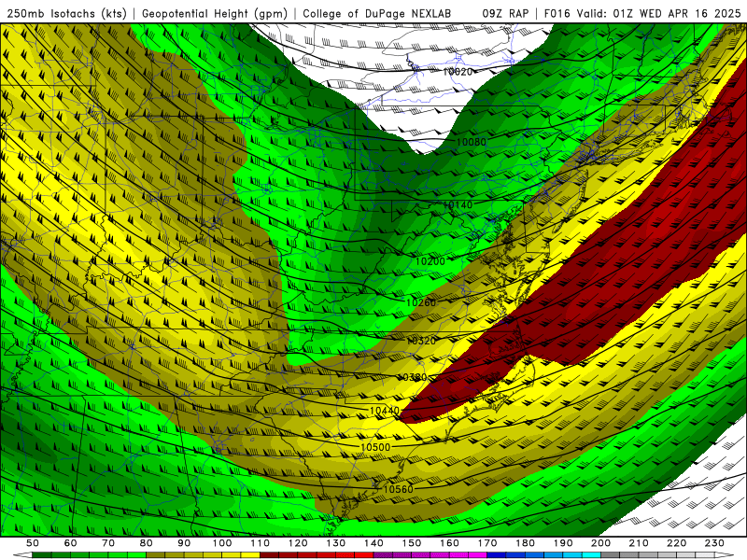
Task: Click the 210 value on the color scale
Action: pyautogui.click(x=639, y=543)
